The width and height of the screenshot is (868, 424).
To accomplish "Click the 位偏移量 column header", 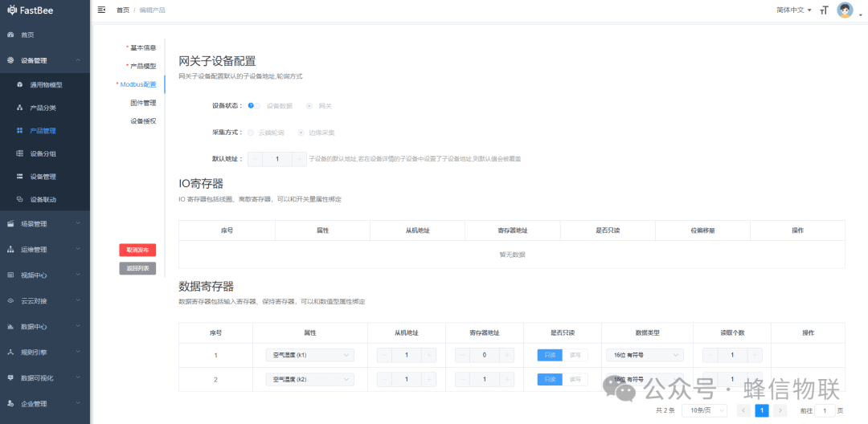I will pyautogui.click(x=702, y=230).
